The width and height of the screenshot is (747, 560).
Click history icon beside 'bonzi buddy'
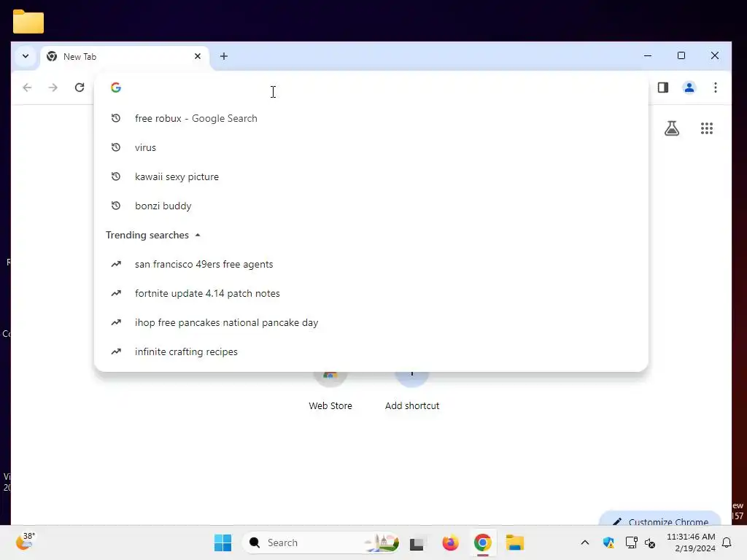pos(116,206)
